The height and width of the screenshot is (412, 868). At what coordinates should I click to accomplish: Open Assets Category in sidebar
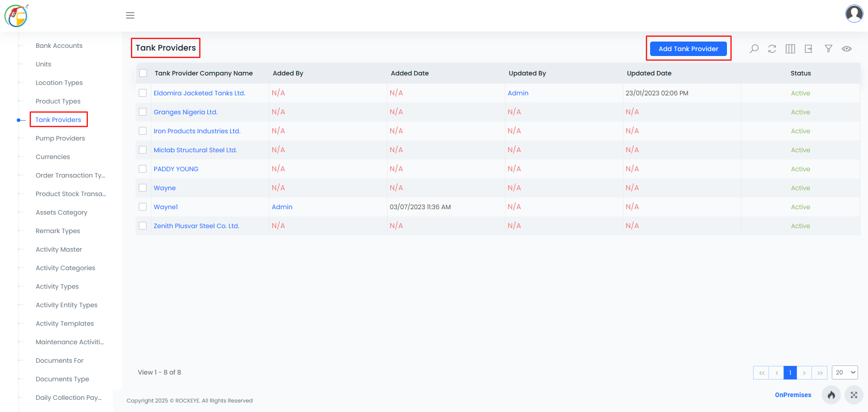[61, 212]
